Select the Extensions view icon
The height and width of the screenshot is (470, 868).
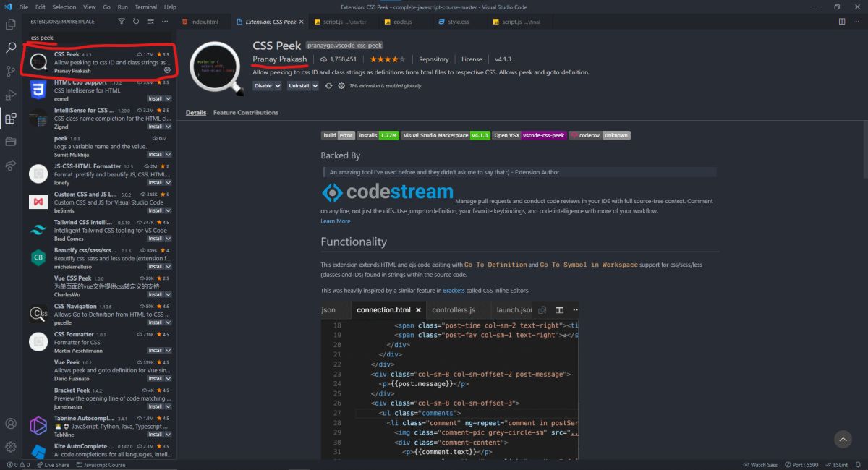[x=11, y=118]
